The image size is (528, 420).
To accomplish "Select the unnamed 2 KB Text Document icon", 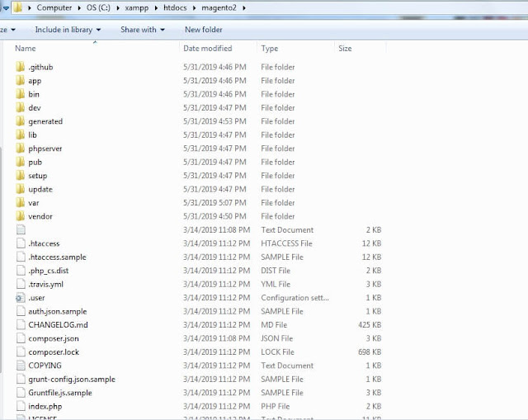I will coord(21,229).
